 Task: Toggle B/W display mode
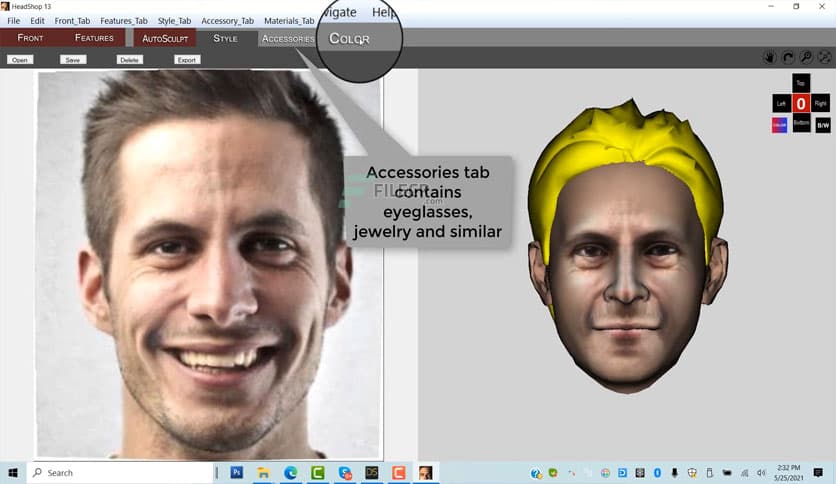coord(823,125)
